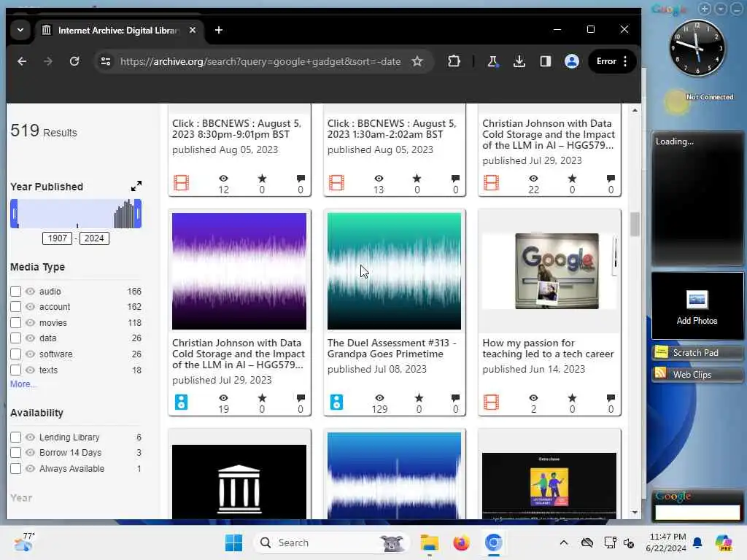The height and width of the screenshot is (560, 747).
Task: Open Click BBCNEWS 8:30pm-9:01pm BST result
Action: [x=237, y=128]
